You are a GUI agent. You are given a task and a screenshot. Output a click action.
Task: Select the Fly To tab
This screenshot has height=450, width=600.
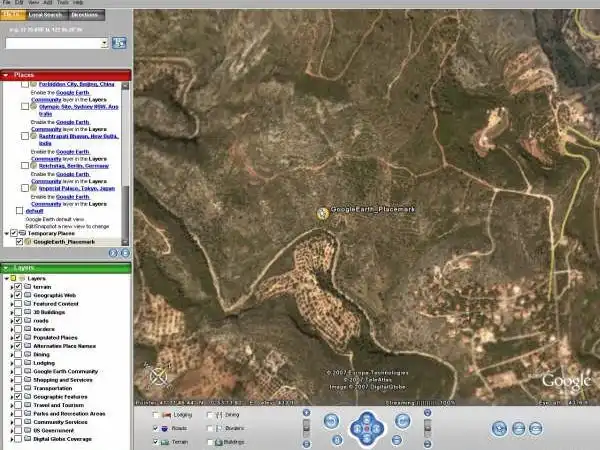coord(13,15)
